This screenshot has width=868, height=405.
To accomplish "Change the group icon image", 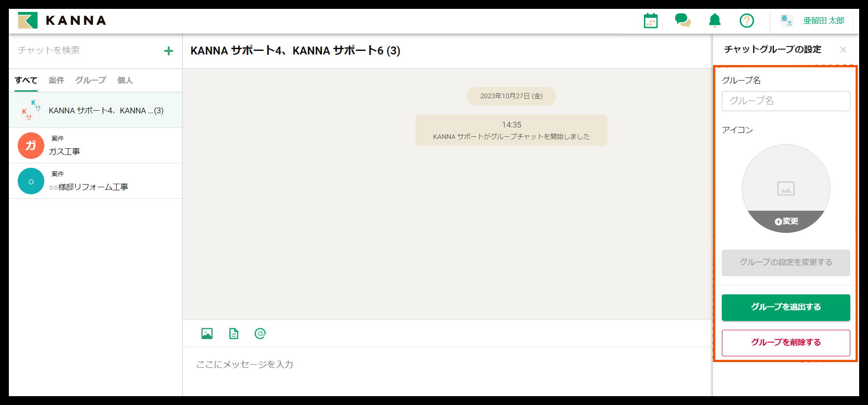I will (786, 221).
